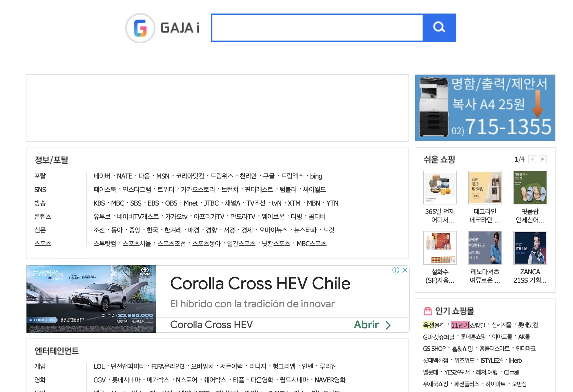Image resolution: width=573 pixels, height=392 pixels.
Task: Open highlighted 11번가 shopping link
Action: [460, 325]
